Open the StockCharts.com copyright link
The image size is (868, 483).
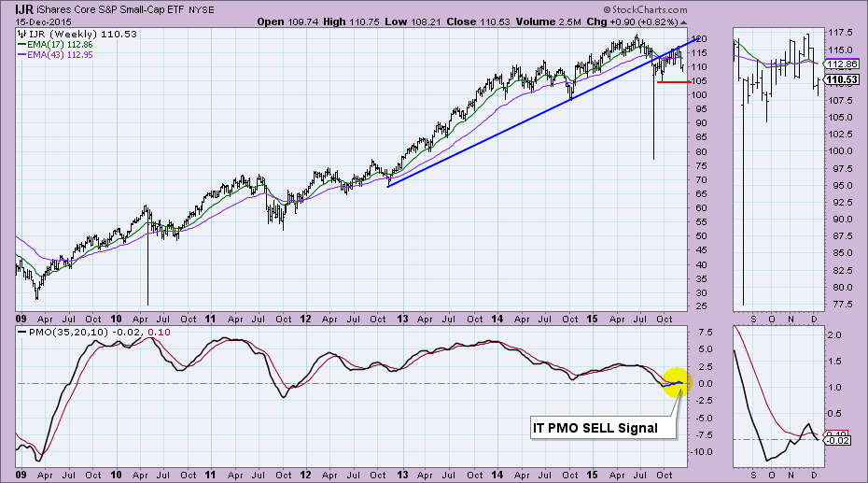pyautogui.click(x=646, y=9)
